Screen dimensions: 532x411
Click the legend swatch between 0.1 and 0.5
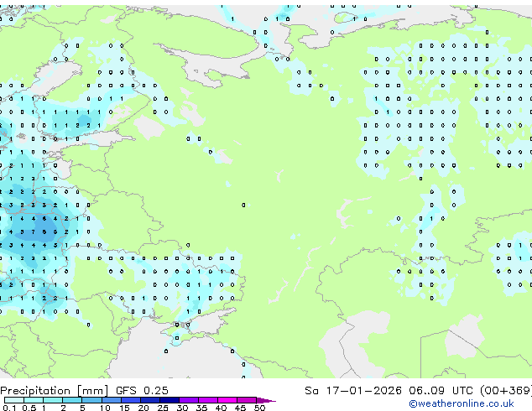click(14, 400)
